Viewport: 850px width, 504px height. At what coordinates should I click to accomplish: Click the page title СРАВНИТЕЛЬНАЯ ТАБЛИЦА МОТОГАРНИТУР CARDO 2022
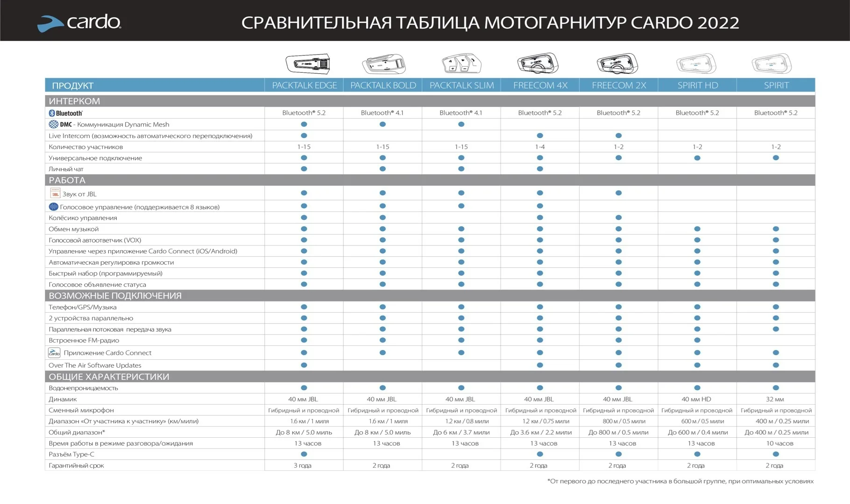pos(490,22)
